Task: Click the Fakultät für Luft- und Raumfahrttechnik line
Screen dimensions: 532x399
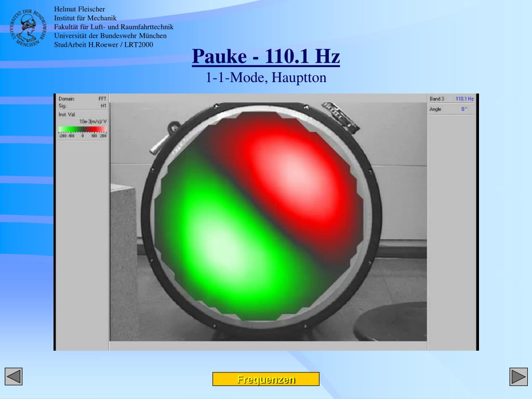Action: [114, 27]
